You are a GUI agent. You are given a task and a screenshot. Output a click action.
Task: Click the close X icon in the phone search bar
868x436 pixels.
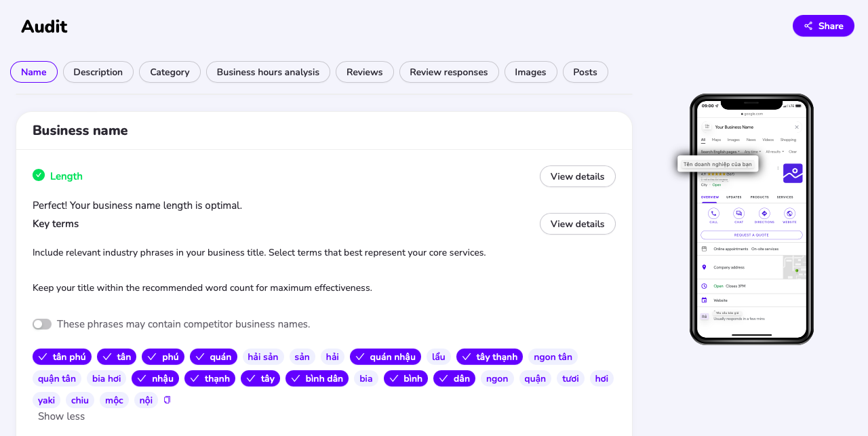pyautogui.click(x=797, y=127)
